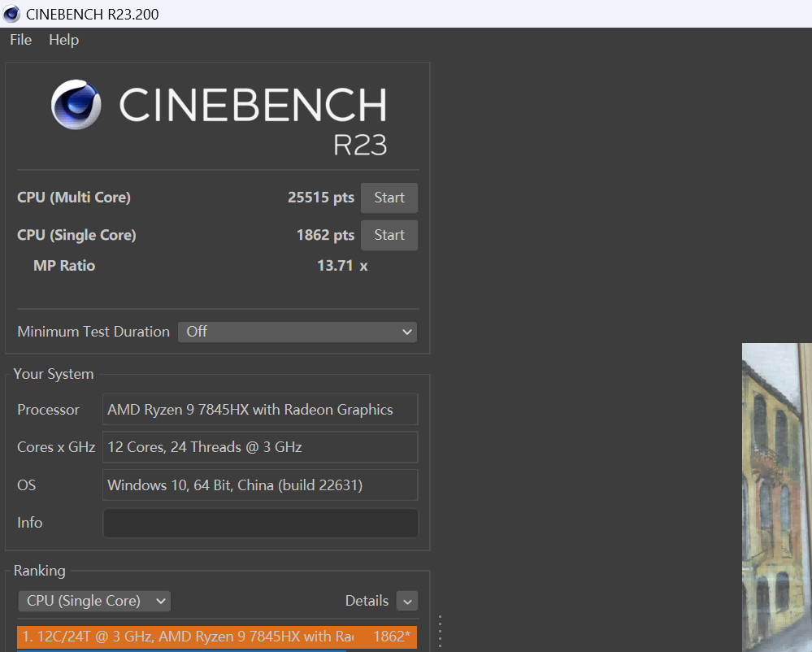The width and height of the screenshot is (812, 652).
Task: Open the Minimum Test Duration dropdown
Action: (x=297, y=332)
